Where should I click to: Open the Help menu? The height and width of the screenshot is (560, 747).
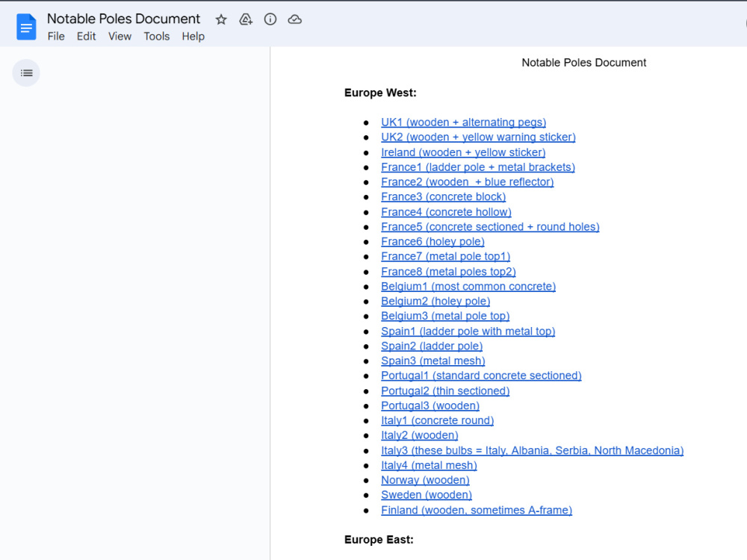tap(193, 37)
